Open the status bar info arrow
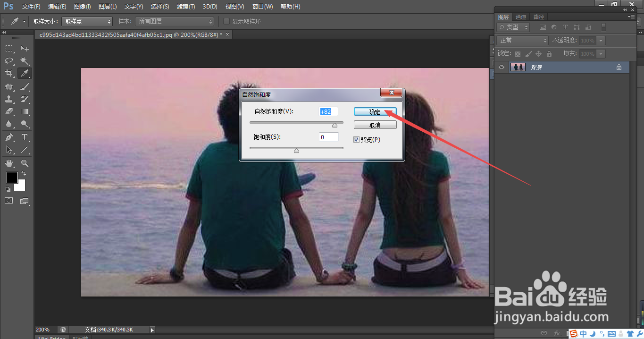The width and height of the screenshot is (644, 339). pyautogui.click(x=152, y=330)
